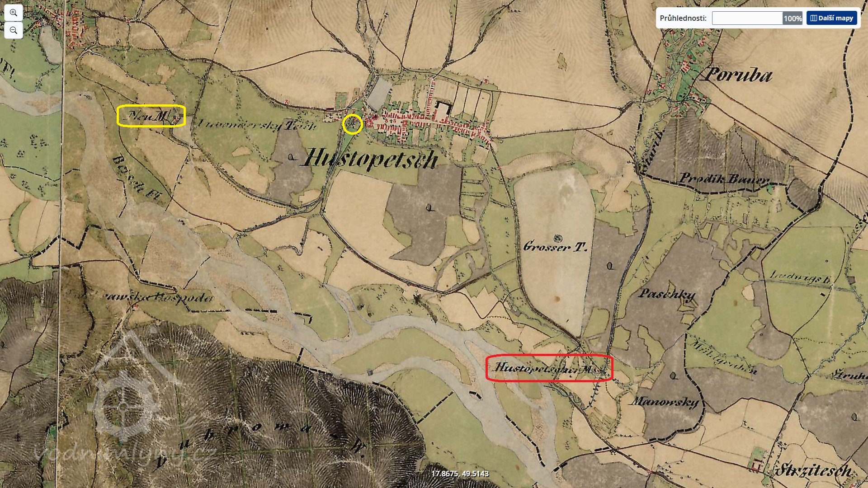Click the Grosser T. pond label
The height and width of the screenshot is (488, 868).
[555, 247]
